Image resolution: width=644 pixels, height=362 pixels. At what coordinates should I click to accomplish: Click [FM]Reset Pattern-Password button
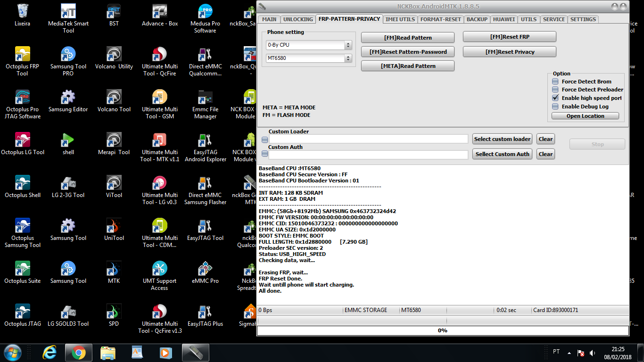coord(408,52)
